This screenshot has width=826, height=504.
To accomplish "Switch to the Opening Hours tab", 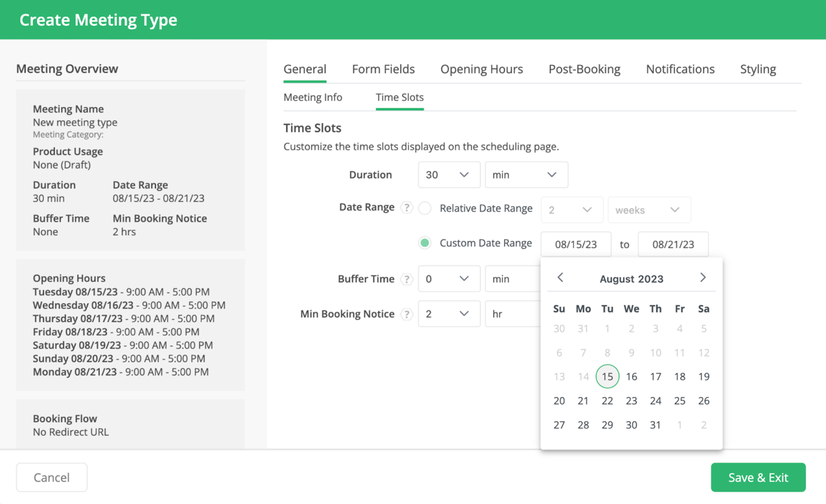I will (x=482, y=69).
